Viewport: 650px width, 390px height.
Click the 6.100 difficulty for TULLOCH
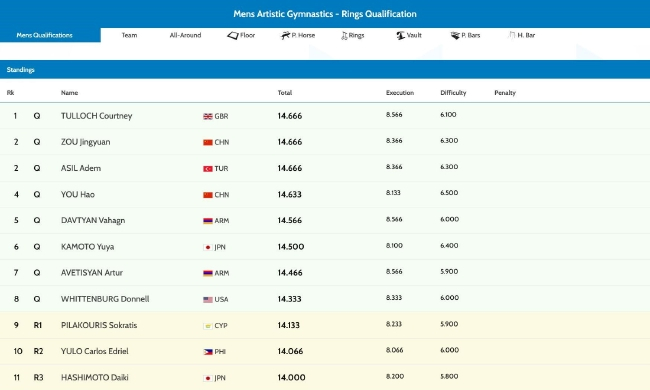(x=448, y=115)
